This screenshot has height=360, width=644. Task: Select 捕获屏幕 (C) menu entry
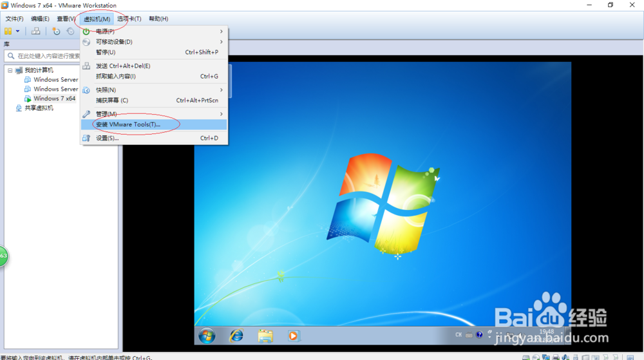click(154, 100)
